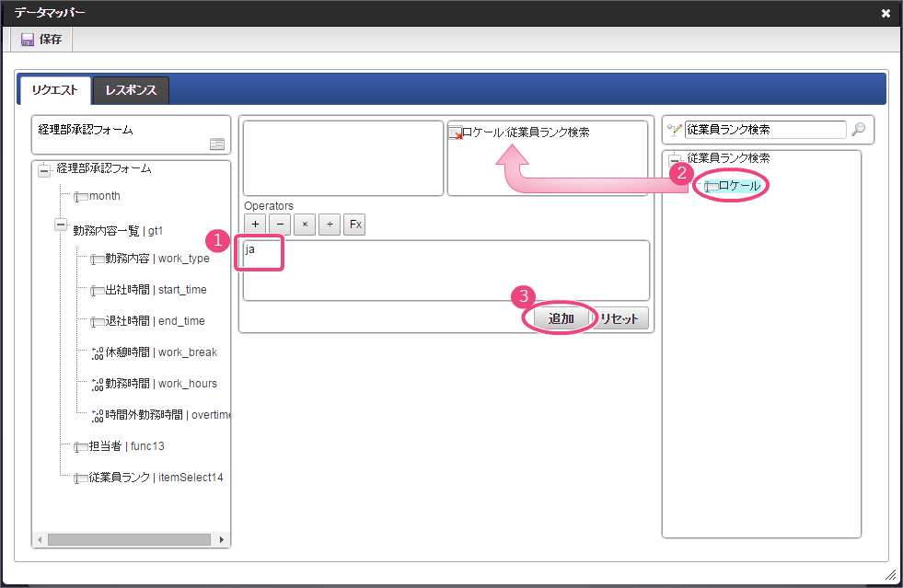Close the データマッパー dialog

click(886, 13)
